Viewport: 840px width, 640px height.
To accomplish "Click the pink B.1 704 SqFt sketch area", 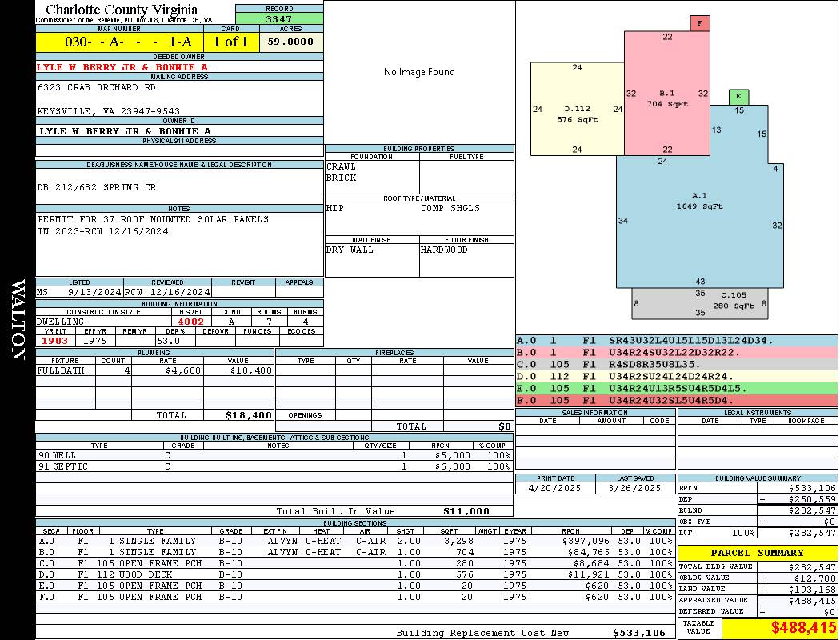I will tap(667, 93).
